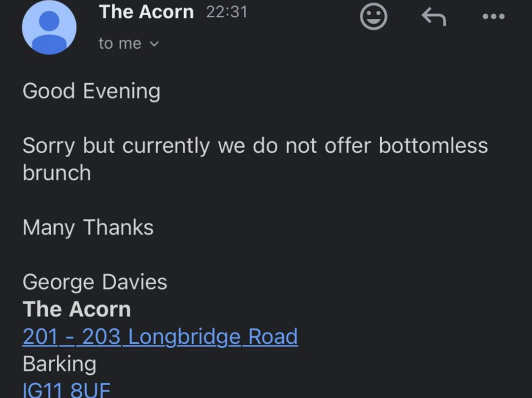The height and width of the screenshot is (398, 532).
Task: Tap the word 'Sorry' starting the message
Action: (x=48, y=146)
